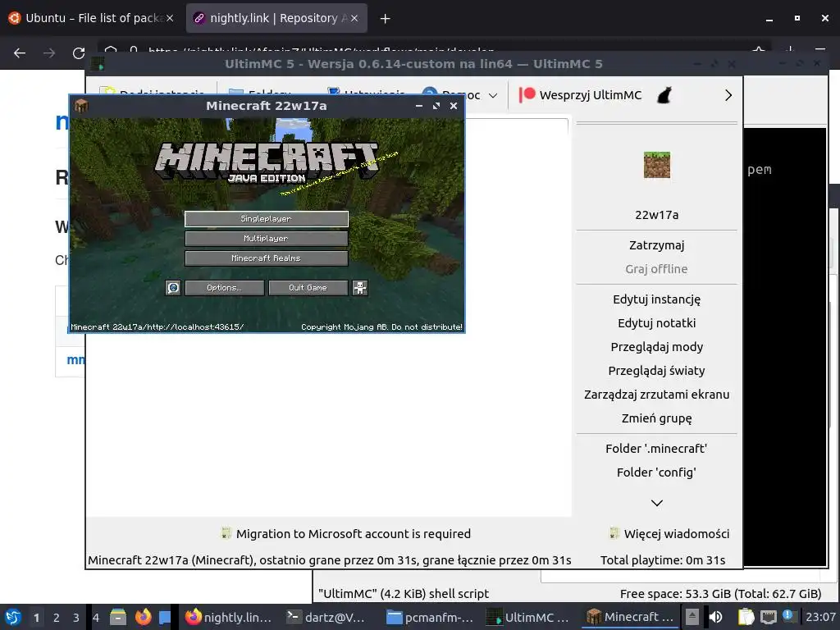The height and width of the screenshot is (630, 840).
Task: Open the Minecraft accessibility settings icon
Action: pos(360,288)
